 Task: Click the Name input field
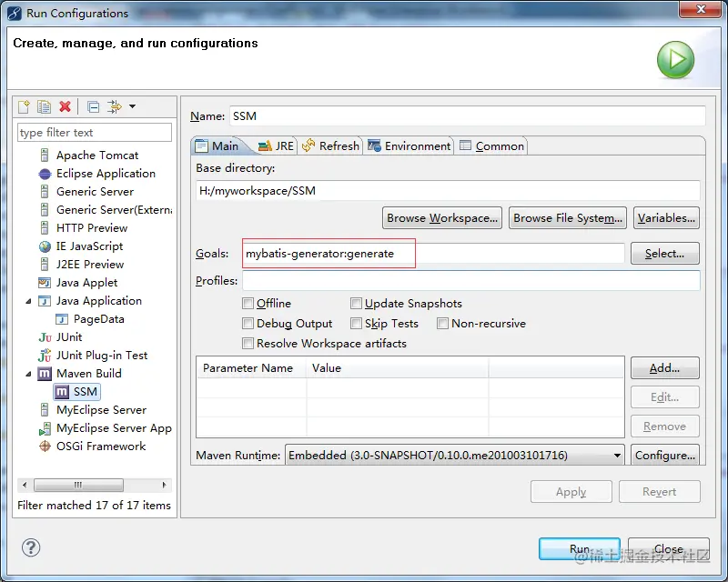click(468, 116)
